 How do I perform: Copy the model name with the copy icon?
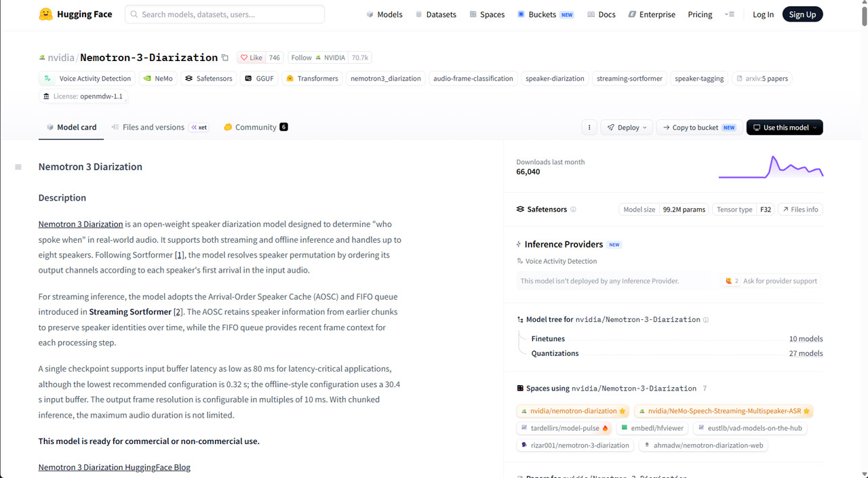[x=225, y=58]
